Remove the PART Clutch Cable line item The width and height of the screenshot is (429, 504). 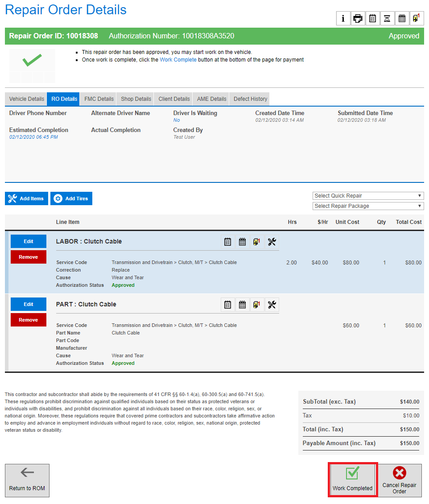coord(28,319)
